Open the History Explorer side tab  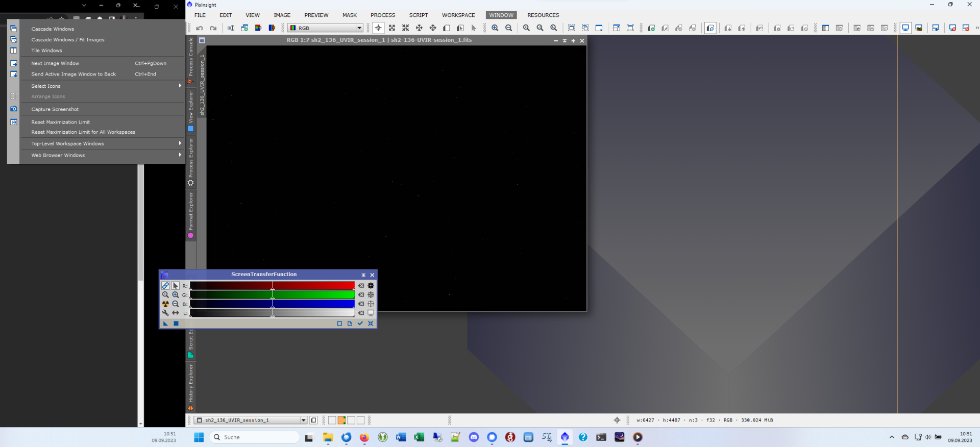click(191, 387)
